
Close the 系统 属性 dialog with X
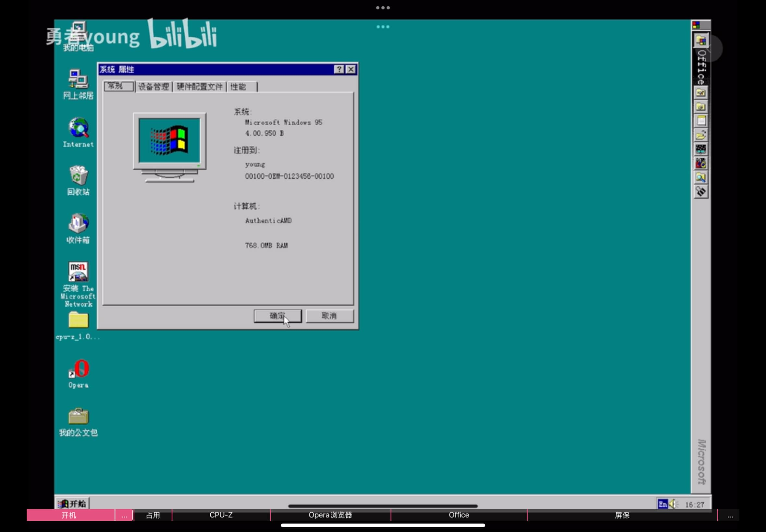[x=351, y=69]
